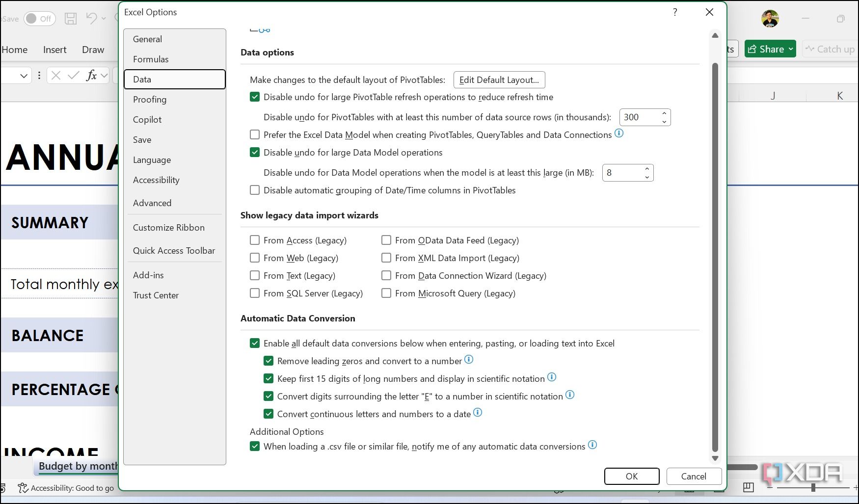
Task: Open the Name Box dropdown arrow
Action: [x=24, y=76]
